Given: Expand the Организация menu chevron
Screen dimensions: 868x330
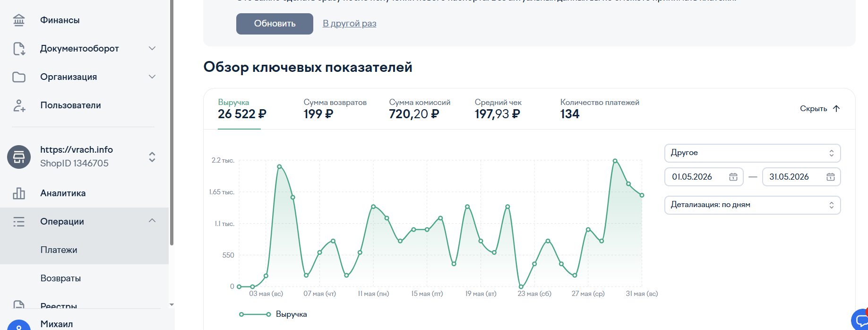Looking at the screenshot, I should (x=152, y=77).
